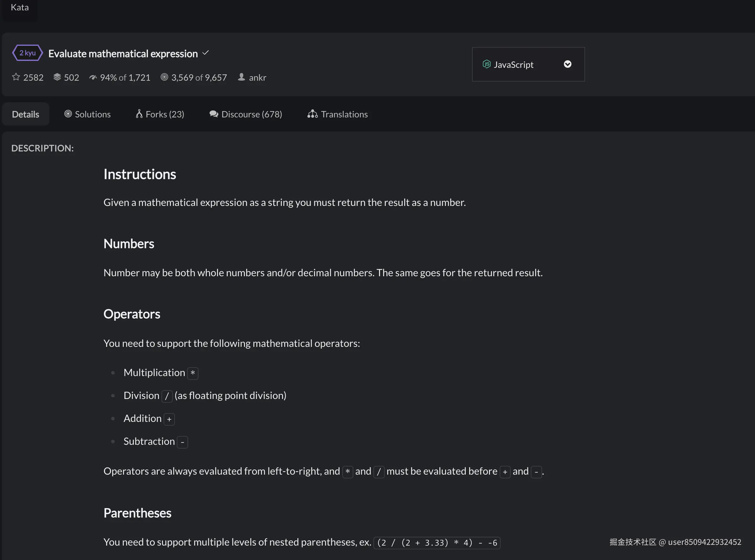Click the JavaScript language logo icon
The image size is (755, 560).
486,64
